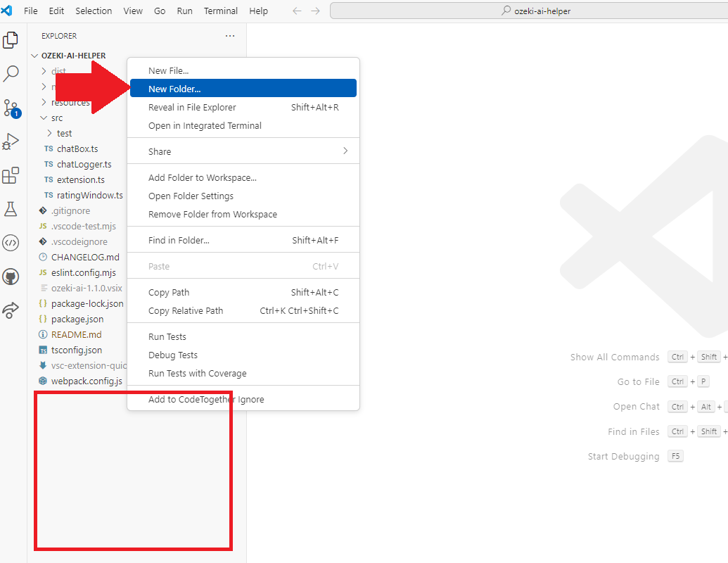Click the JS icon of eslint.config.mjs

(x=43, y=272)
